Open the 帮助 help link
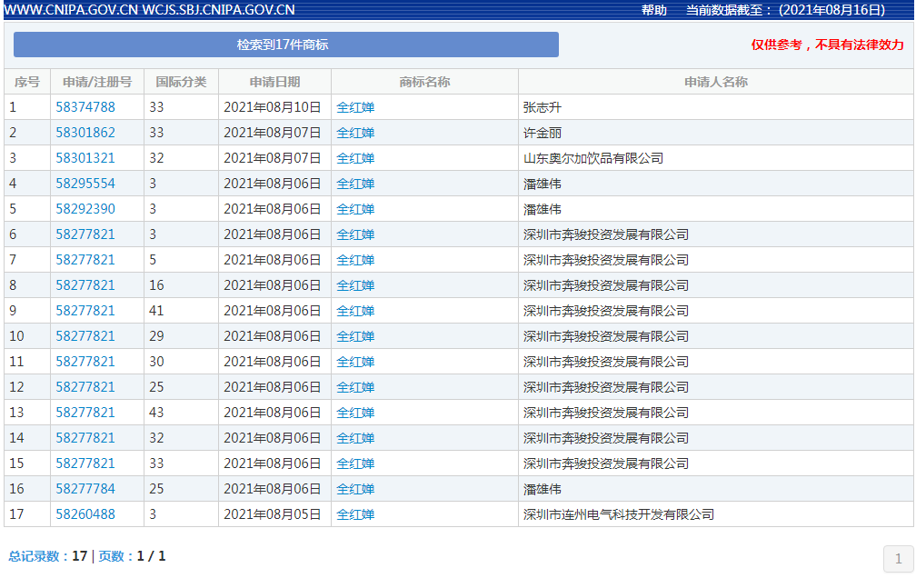 pos(653,10)
